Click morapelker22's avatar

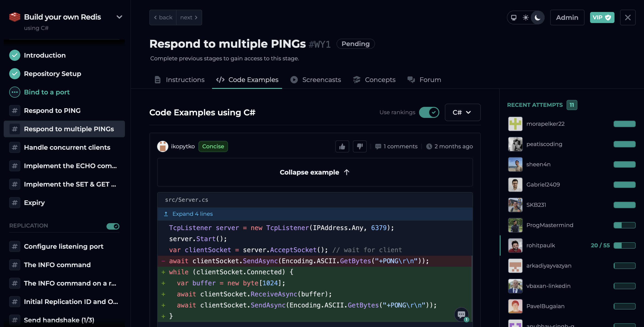pos(515,124)
